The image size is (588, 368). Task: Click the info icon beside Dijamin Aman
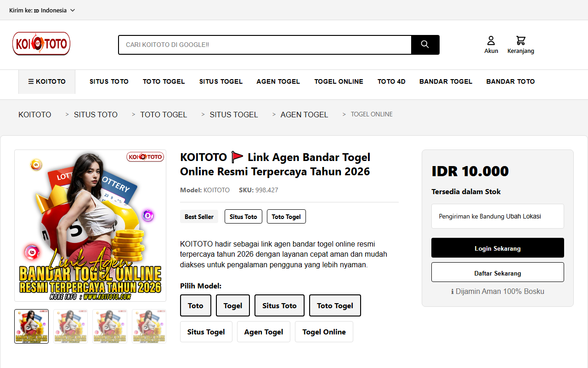click(452, 292)
